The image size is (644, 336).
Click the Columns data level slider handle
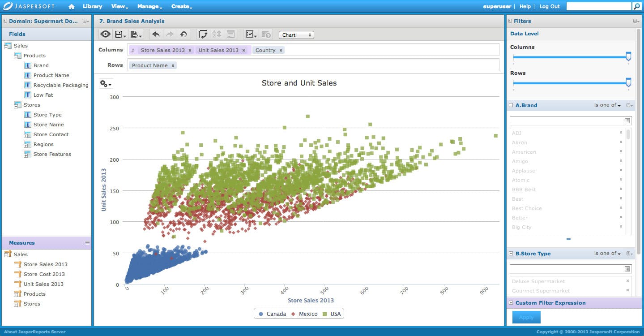(x=628, y=56)
